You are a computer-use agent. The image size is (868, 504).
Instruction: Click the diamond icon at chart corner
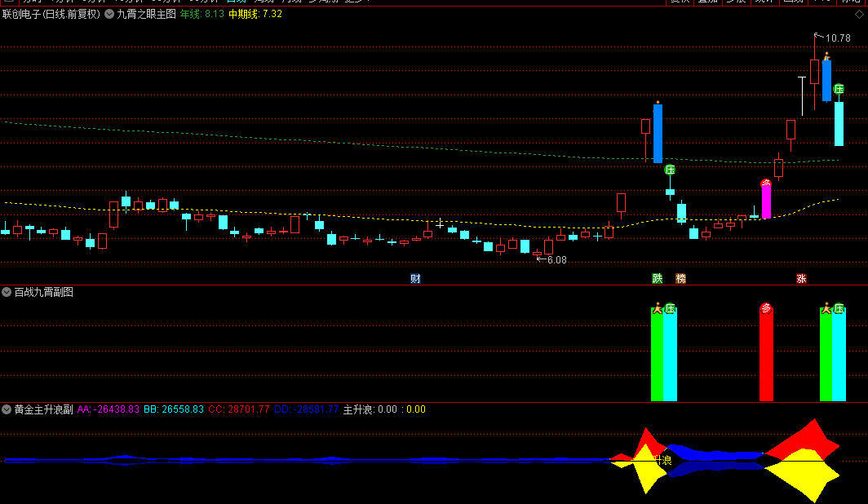click(859, 15)
